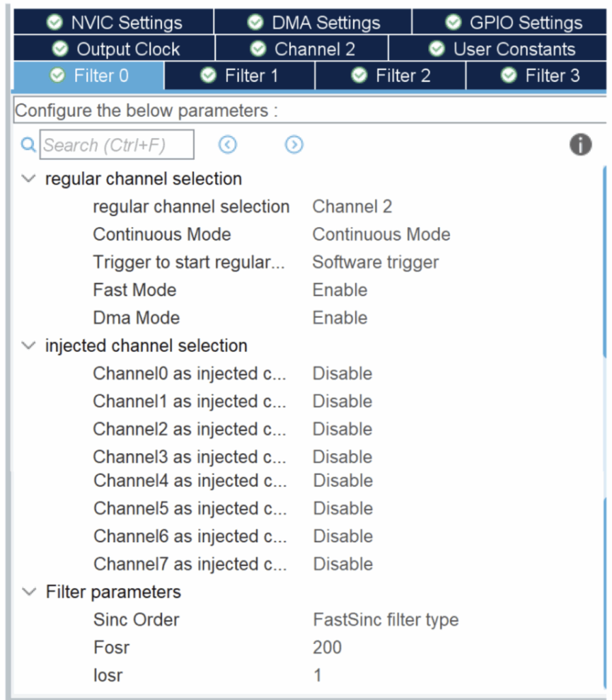612x700 pixels.
Task: Collapse the injected channel selection section
Action: pos(29,346)
